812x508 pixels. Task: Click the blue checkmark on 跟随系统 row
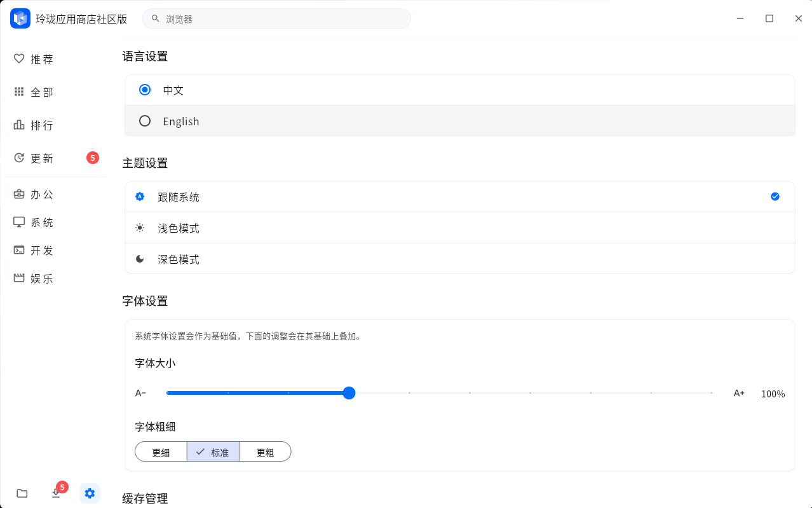[x=775, y=196]
